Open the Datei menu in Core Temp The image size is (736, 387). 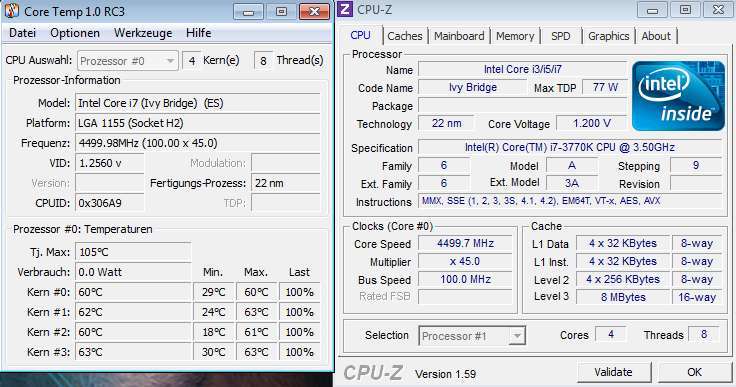click(x=23, y=33)
